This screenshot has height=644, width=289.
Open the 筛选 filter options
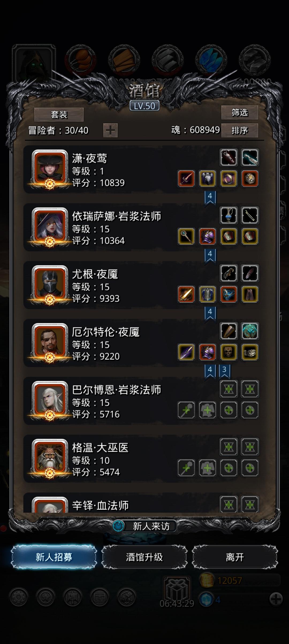tap(239, 113)
